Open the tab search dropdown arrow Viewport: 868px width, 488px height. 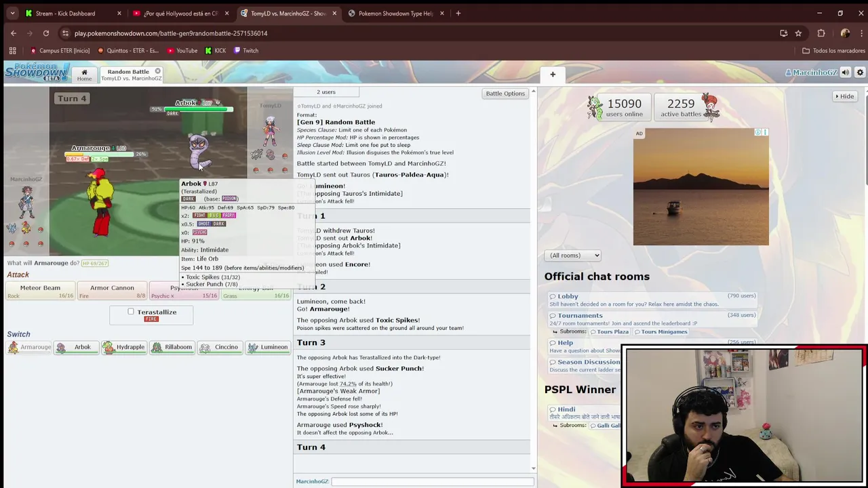tap(11, 13)
